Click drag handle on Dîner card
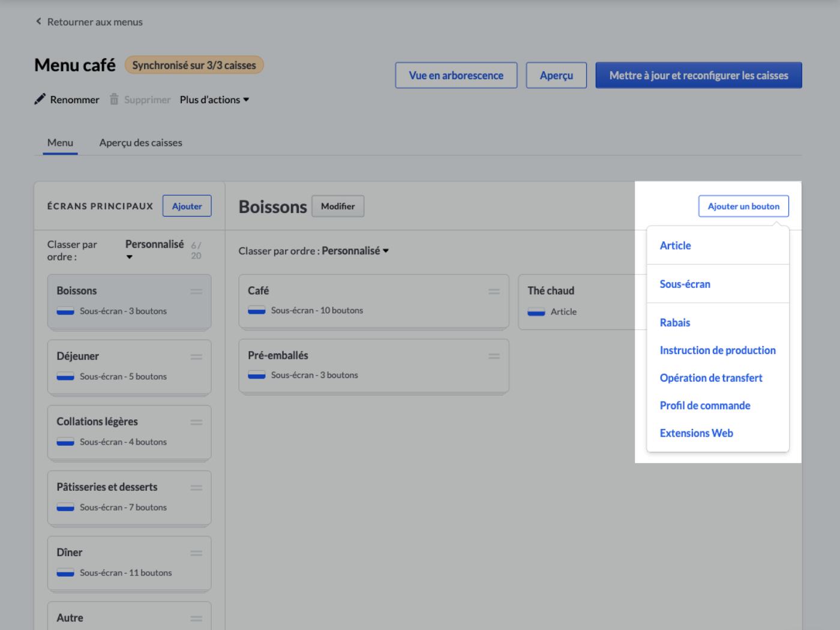840x630 pixels. point(196,553)
